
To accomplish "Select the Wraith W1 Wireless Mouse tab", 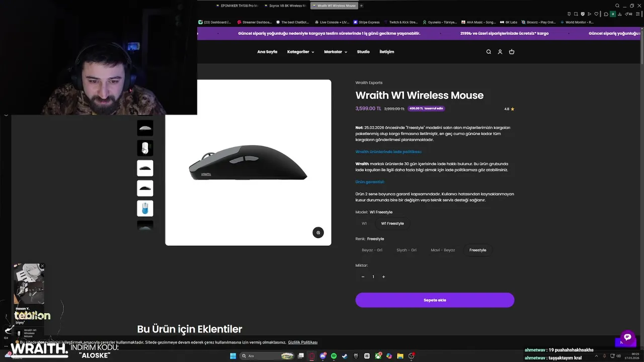I will [334, 6].
